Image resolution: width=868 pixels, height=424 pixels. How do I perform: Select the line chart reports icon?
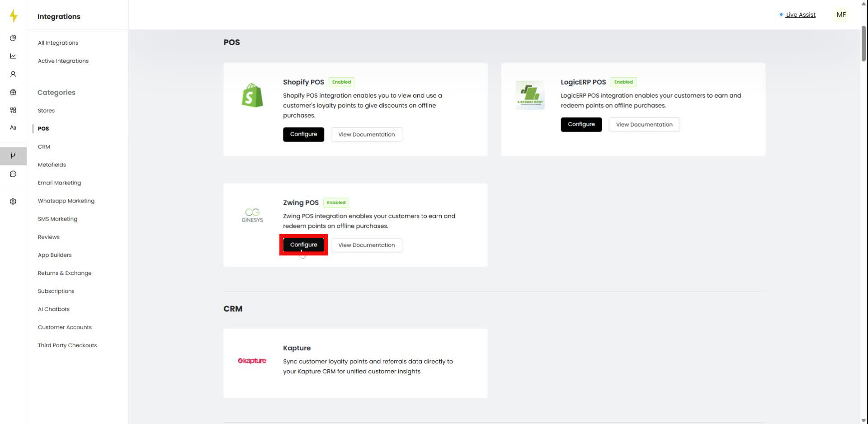pyautogui.click(x=13, y=56)
